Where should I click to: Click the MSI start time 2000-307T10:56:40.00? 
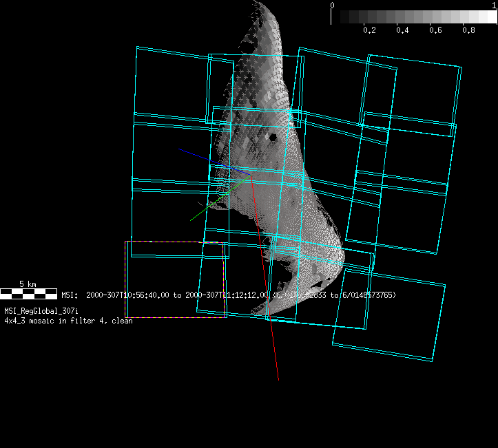coord(128,295)
